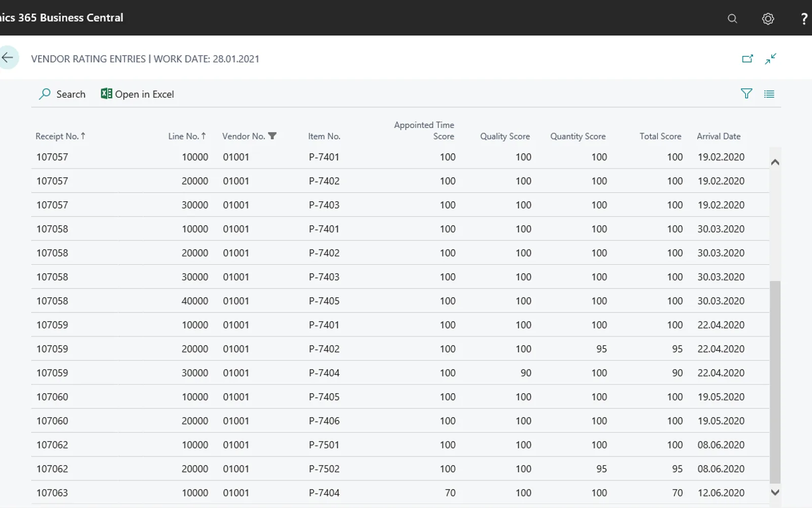Toggle the filter pane funnel icon
The width and height of the screenshot is (812, 508).
[746, 93]
